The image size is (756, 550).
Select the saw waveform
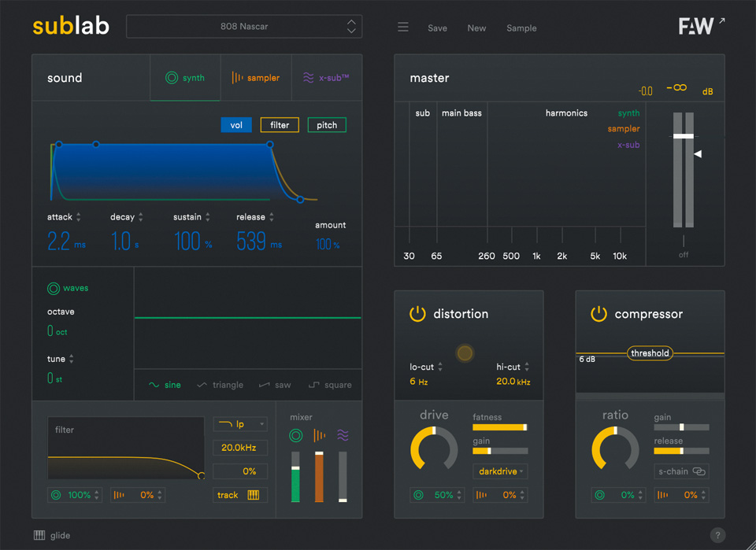click(x=275, y=385)
